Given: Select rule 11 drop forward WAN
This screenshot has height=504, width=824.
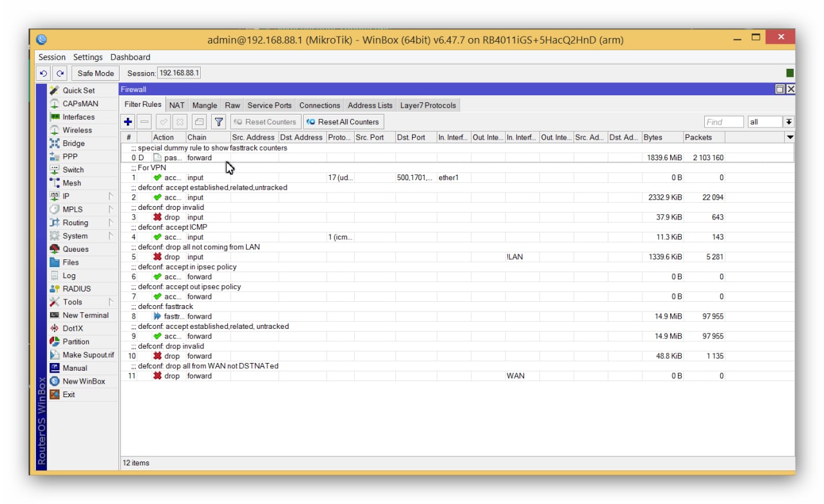Looking at the screenshot, I should pyautogui.click(x=457, y=376).
